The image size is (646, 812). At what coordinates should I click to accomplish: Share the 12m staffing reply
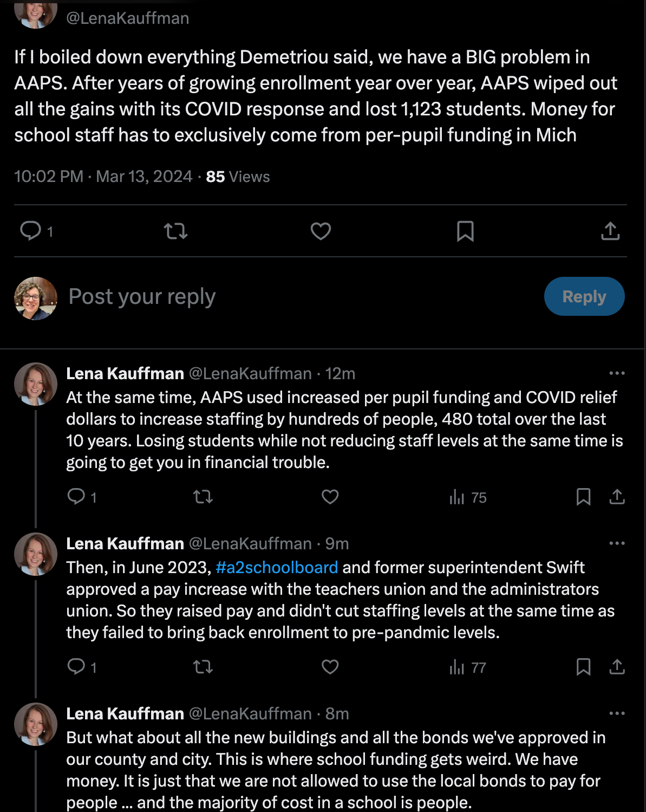[x=617, y=497]
